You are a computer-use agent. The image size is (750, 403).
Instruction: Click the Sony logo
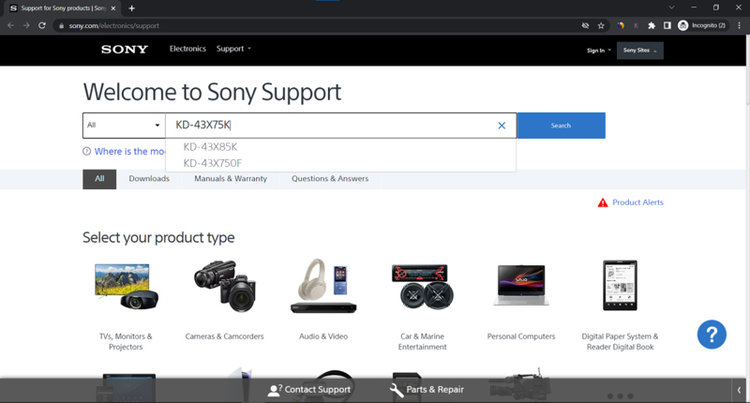pos(124,49)
